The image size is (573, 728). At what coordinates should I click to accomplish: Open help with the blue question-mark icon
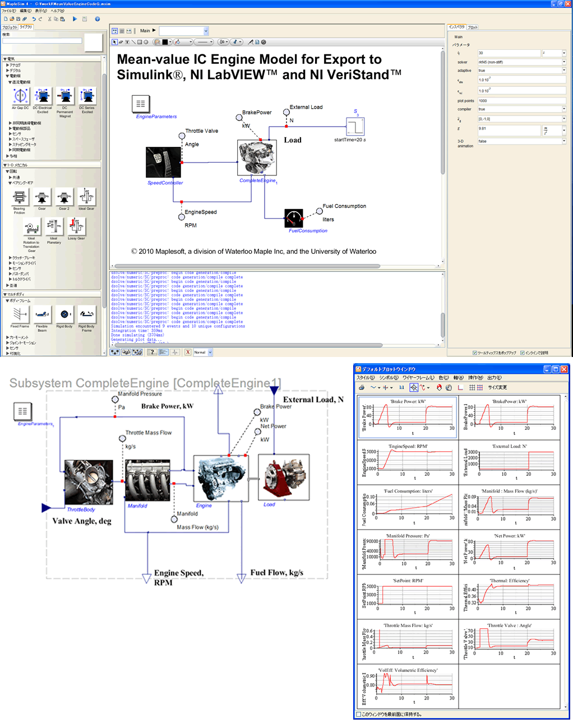coord(97,19)
